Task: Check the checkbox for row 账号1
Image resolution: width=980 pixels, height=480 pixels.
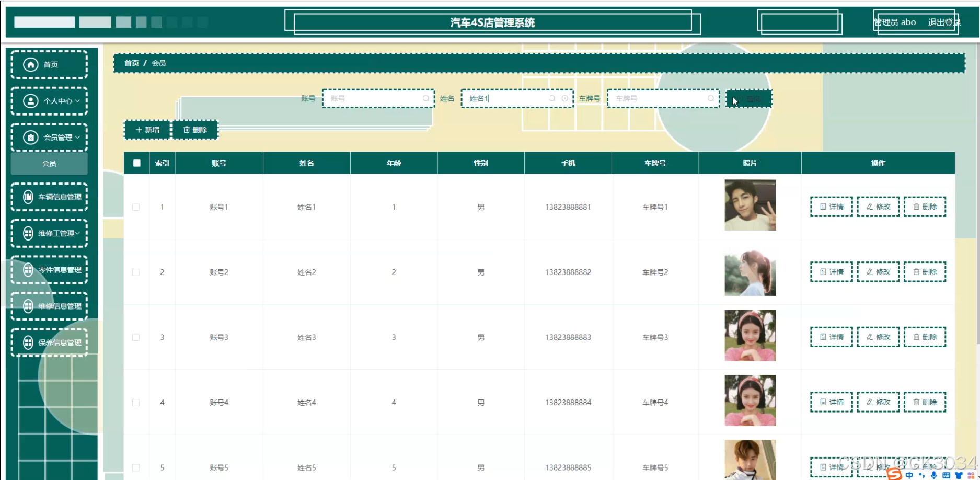Action: point(136,207)
